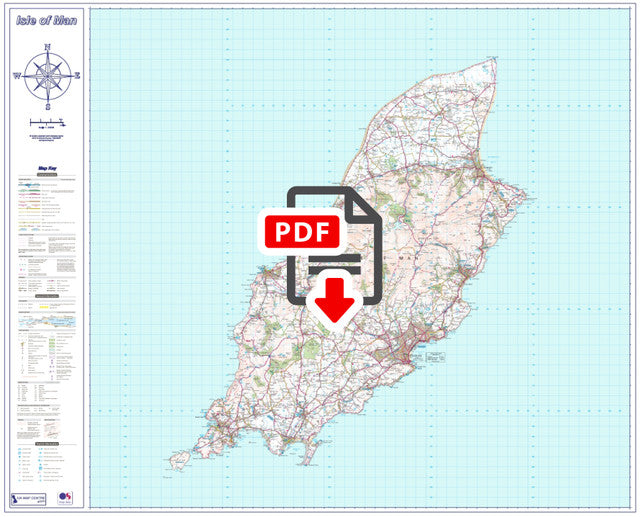Click the "Isle of Man" title
Image resolution: width=640 pixels, height=517 pixels.
47,20
